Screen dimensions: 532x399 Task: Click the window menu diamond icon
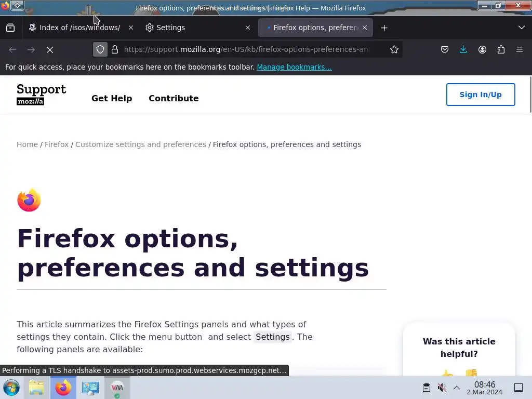tap(17, 5)
